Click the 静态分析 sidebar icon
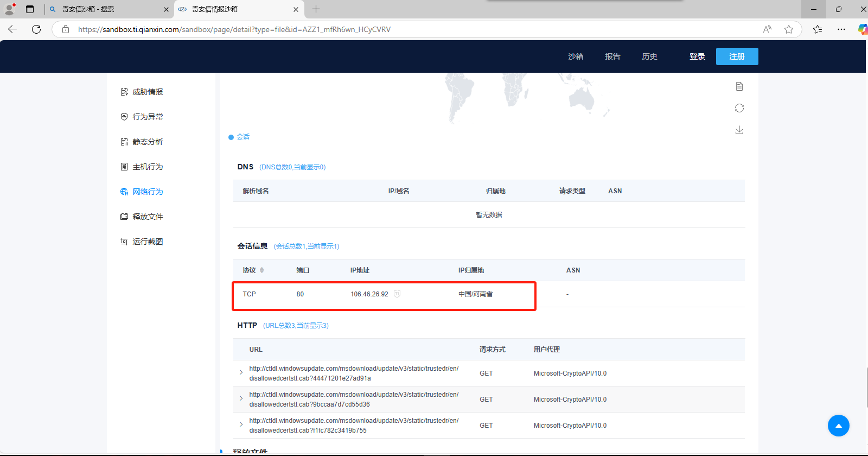The image size is (868, 456). [124, 142]
